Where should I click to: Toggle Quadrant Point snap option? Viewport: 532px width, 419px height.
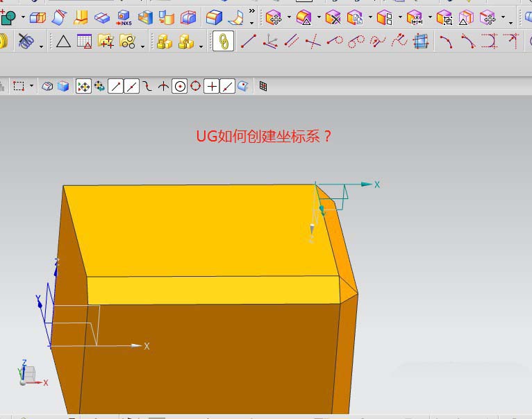pyautogui.click(x=195, y=86)
